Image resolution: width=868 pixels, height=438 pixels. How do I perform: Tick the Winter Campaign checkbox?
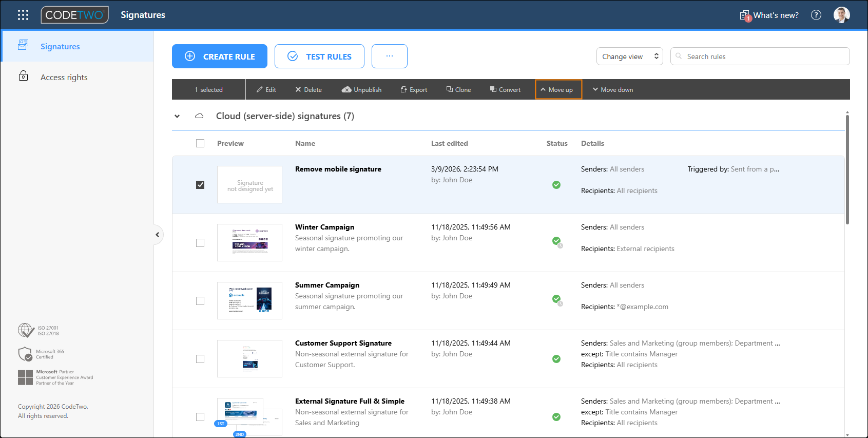(200, 243)
